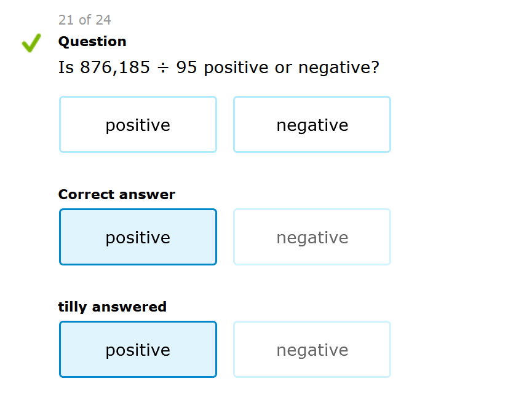The image size is (532, 416).
Task: Click the "tilly answered" heading
Action: click(113, 307)
